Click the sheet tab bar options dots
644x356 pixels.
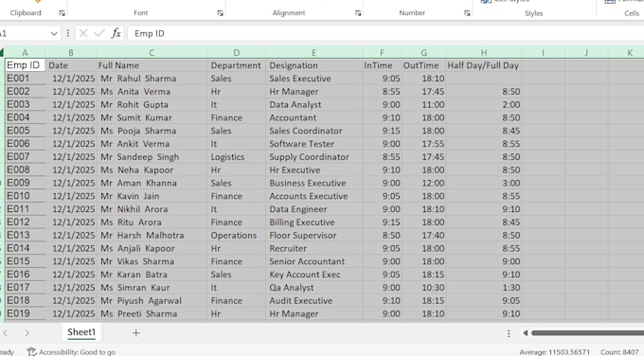(x=509, y=333)
